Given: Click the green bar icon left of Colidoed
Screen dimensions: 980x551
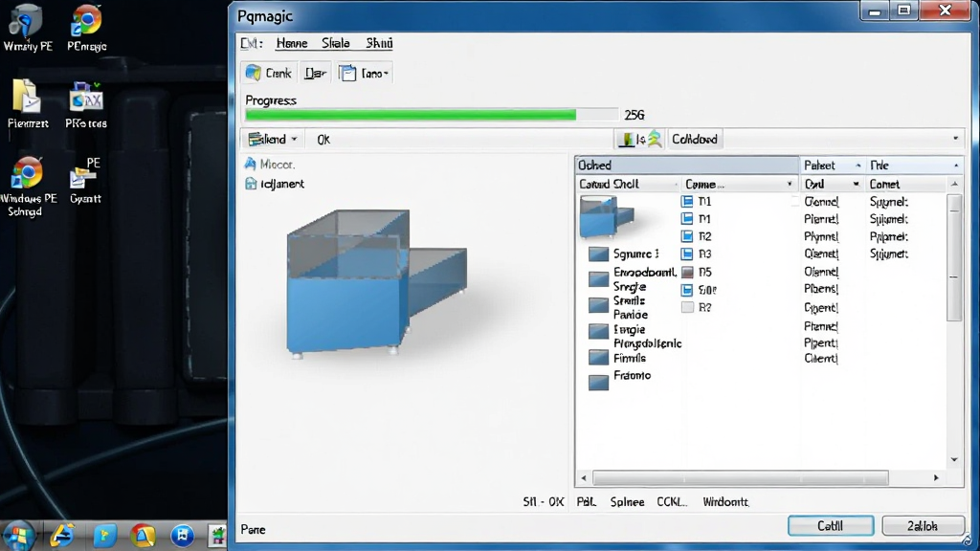Looking at the screenshot, I should pos(626,139).
